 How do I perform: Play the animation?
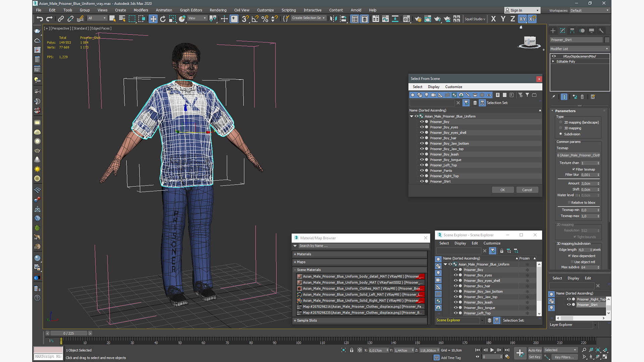click(x=492, y=350)
